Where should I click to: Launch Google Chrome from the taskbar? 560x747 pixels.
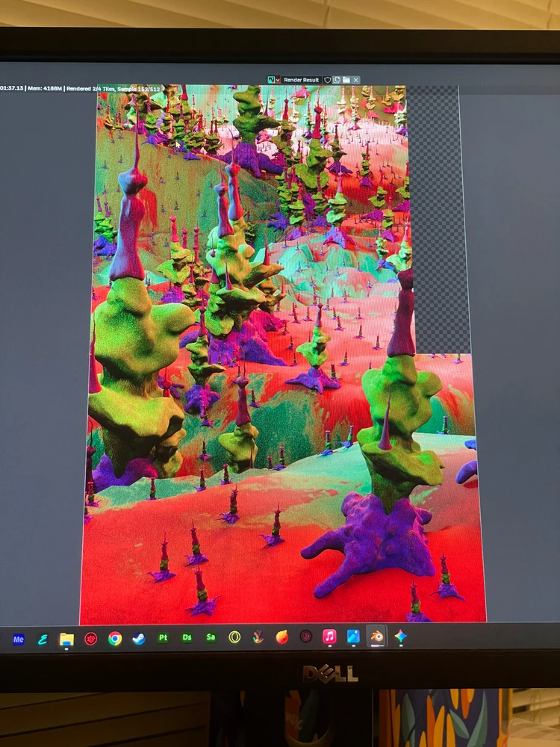click(115, 639)
